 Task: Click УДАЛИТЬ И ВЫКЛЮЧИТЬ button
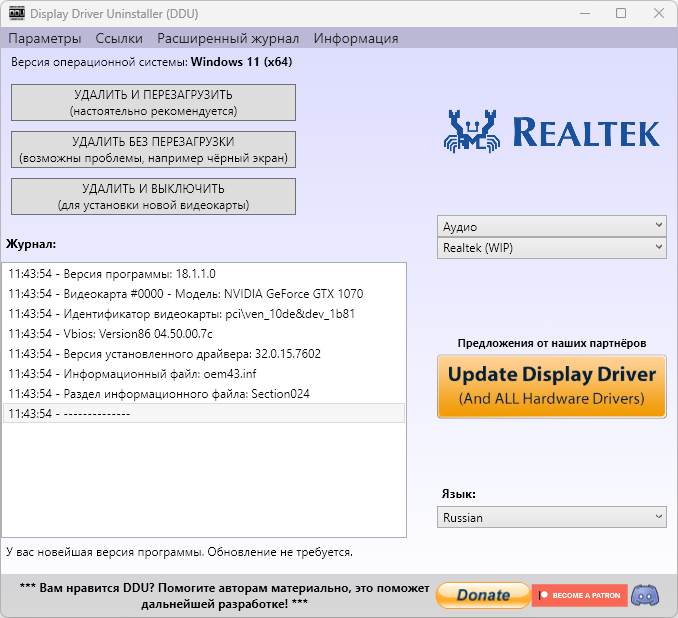tap(154, 196)
